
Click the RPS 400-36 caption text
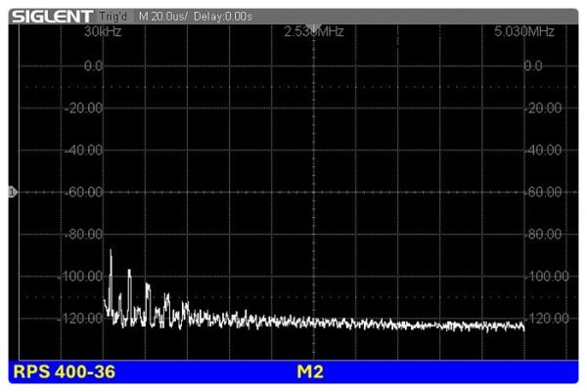[59, 372]
